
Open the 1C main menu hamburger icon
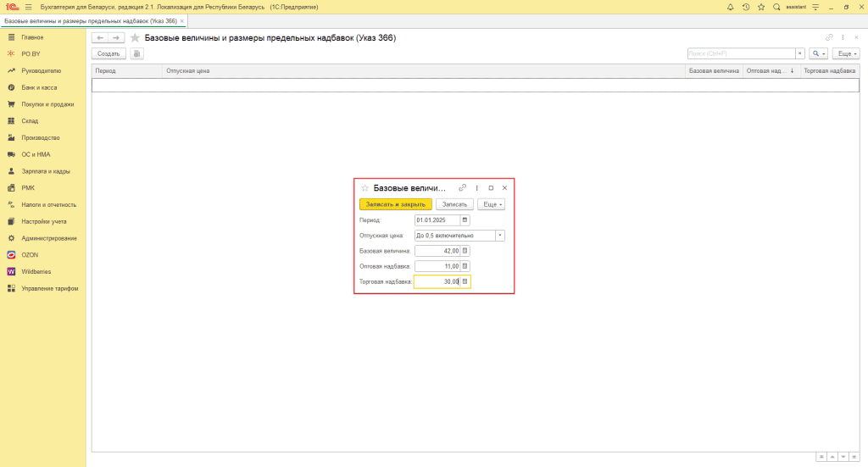pos(28,7)
